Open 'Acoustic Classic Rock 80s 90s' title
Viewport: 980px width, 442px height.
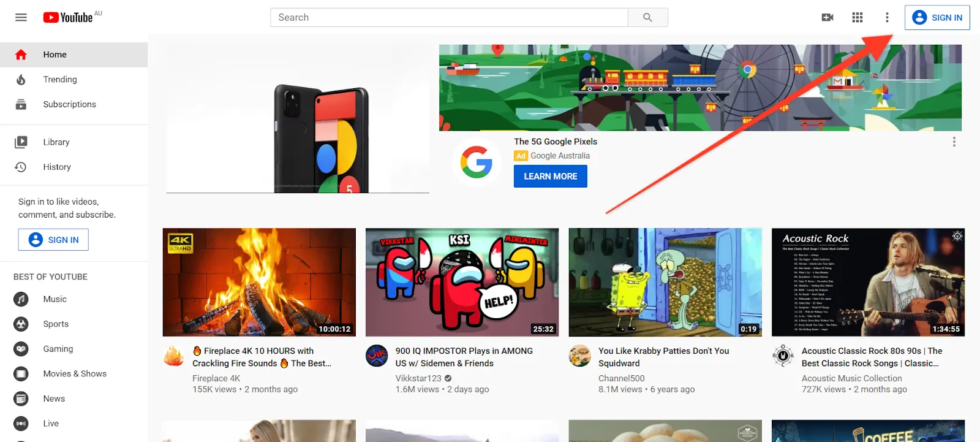[872, 357]
